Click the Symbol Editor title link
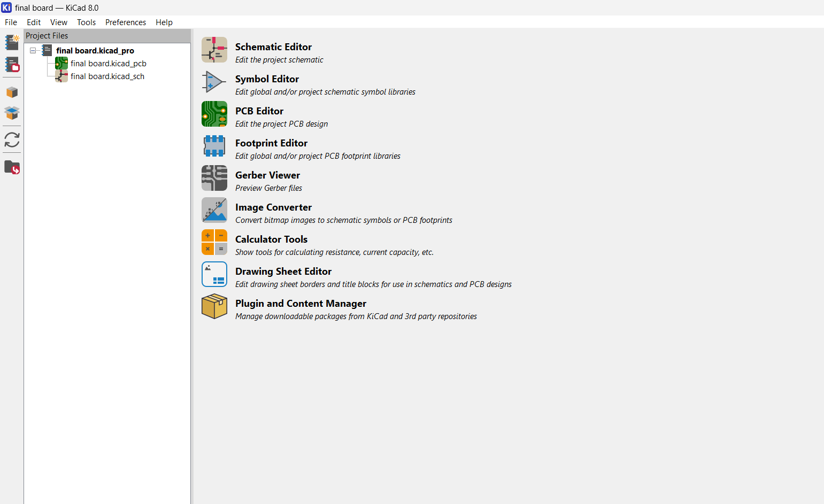 (x=267, y=79)
